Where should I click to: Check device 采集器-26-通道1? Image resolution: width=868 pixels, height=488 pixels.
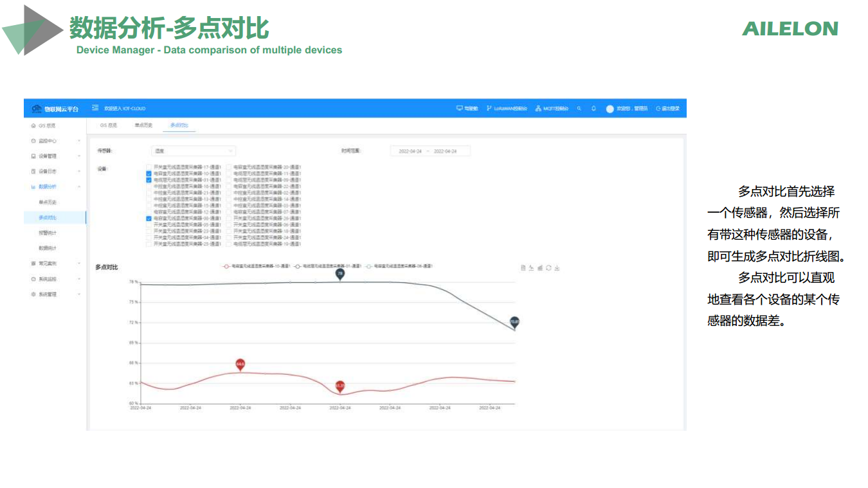click(229, 218)
